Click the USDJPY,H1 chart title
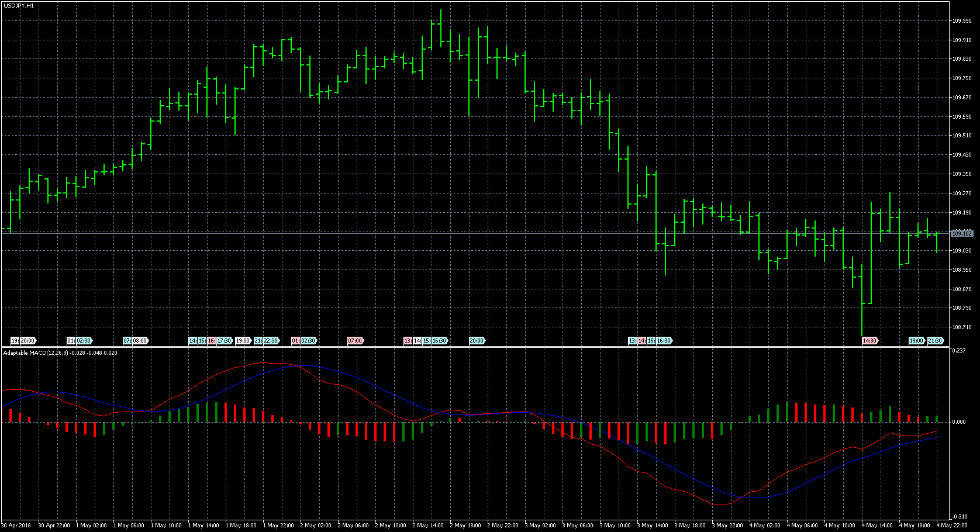 pos(19,5)
